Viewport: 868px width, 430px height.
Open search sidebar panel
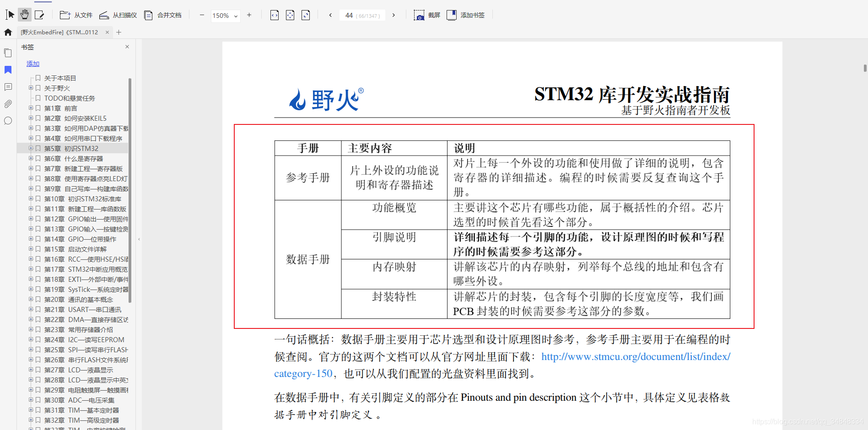coord(8,121)
